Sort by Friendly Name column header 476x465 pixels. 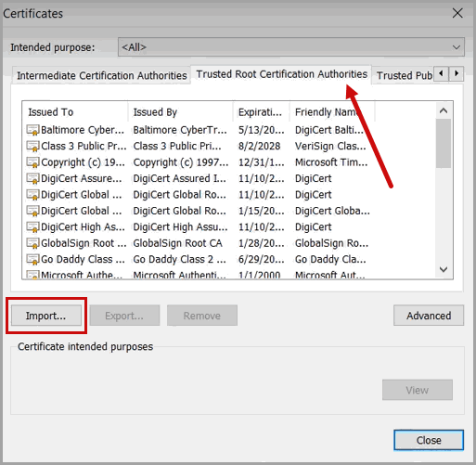(x=332, y=112)
